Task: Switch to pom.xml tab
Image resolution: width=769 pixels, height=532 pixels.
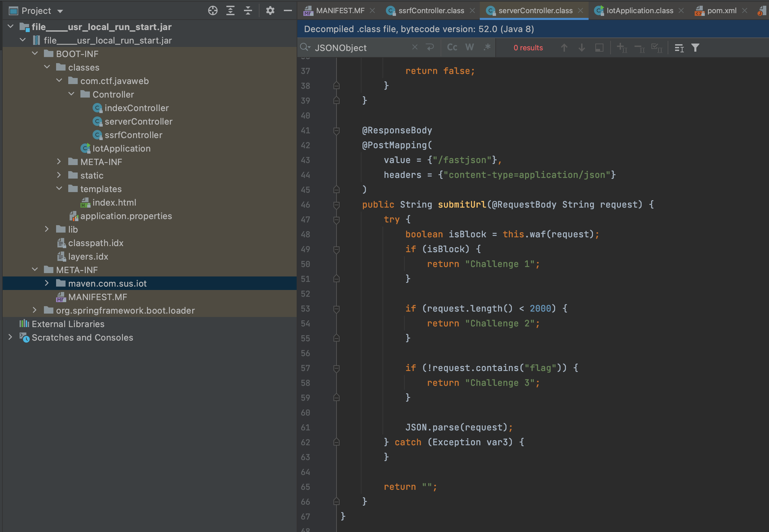Action: (x=721, y=11)
